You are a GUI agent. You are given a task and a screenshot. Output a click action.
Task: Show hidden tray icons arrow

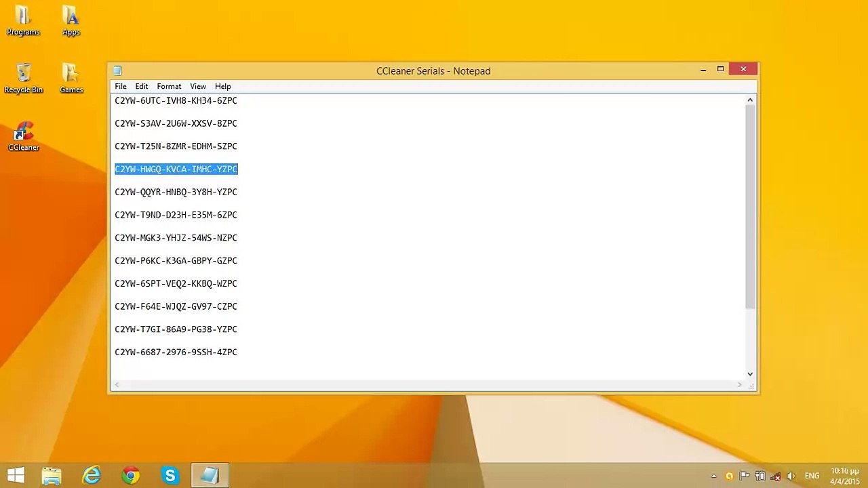tap(713, 476)
